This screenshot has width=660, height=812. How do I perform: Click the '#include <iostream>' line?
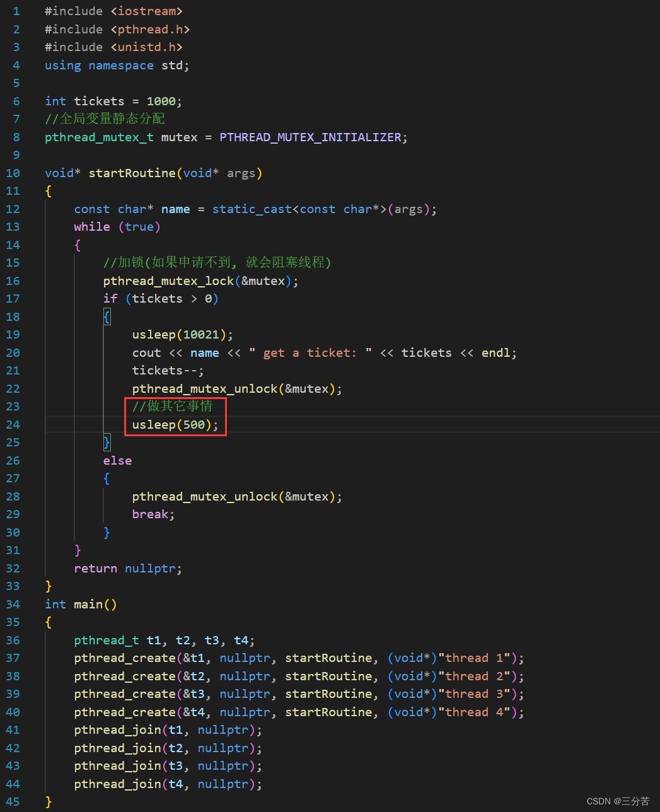click(113, 11)
